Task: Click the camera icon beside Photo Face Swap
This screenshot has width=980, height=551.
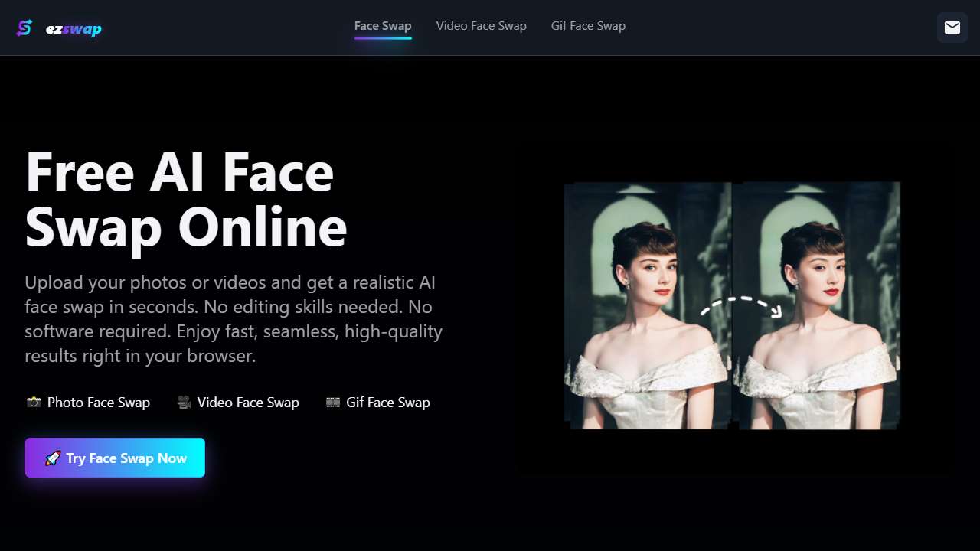Action: pos(34,403)
